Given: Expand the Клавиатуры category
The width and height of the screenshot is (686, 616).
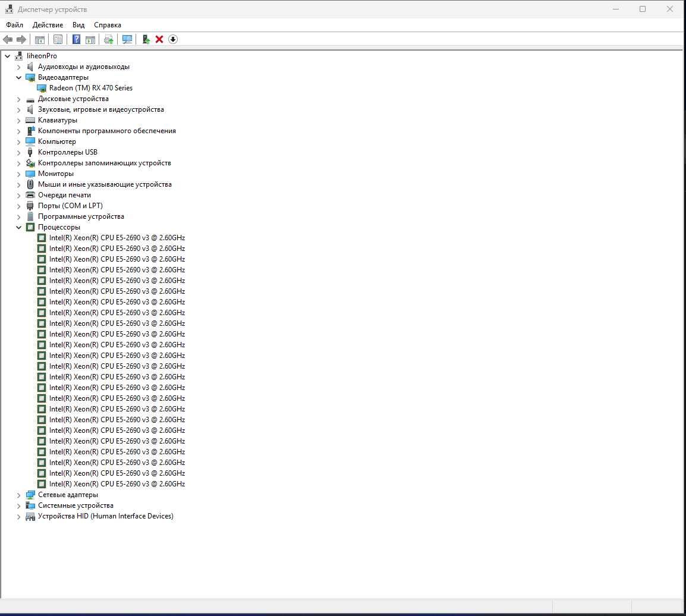Looking at the screenshot, I should coord(19,120).
